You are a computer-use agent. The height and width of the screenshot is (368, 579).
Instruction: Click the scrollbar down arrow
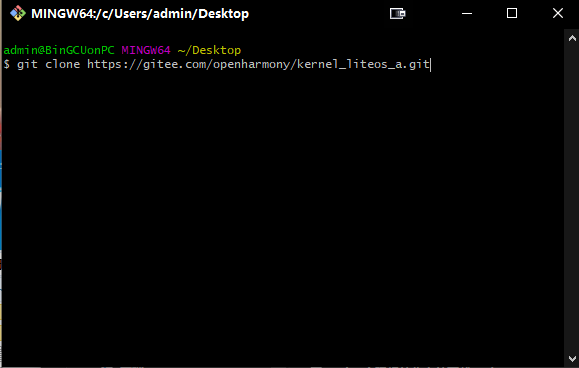tap(572, 358)
